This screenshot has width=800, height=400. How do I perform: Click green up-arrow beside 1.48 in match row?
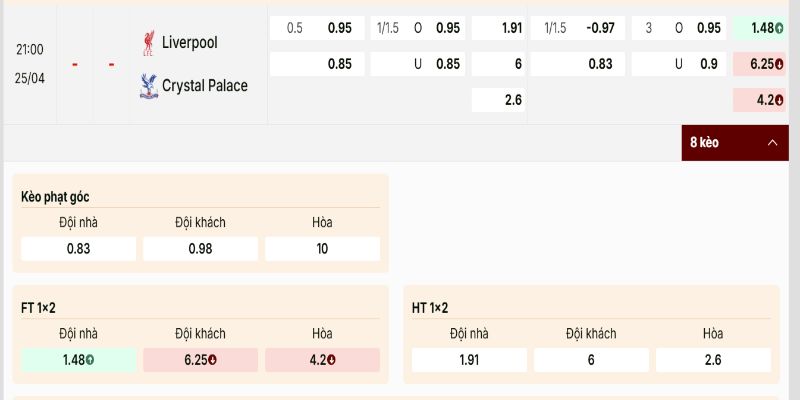point(779,28)
